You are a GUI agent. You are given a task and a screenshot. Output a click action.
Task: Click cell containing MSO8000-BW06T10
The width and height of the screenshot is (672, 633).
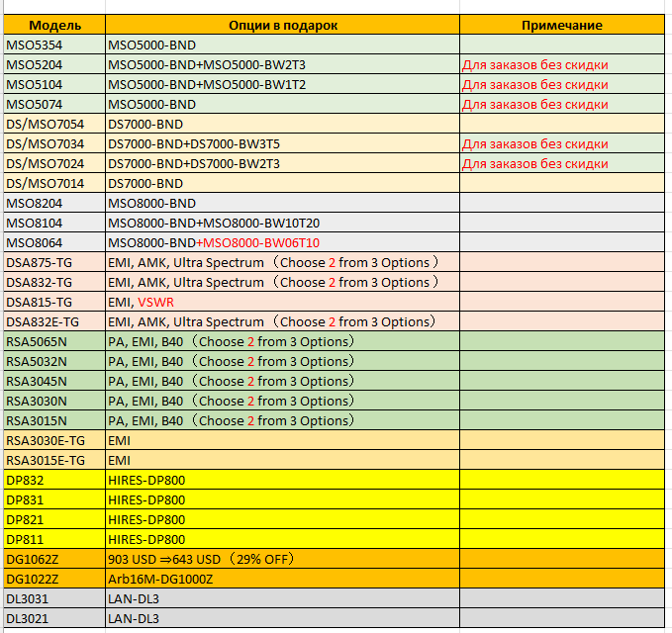coord(282,242)
